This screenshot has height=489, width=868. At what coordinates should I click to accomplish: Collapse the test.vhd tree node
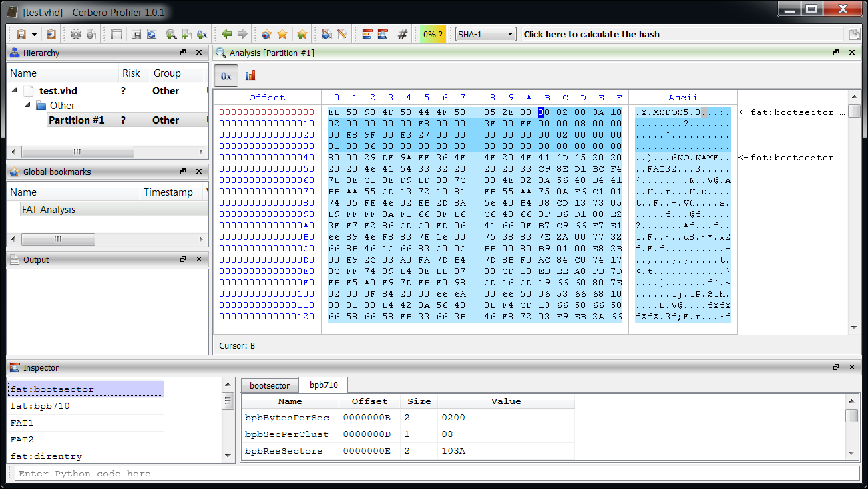15,91
